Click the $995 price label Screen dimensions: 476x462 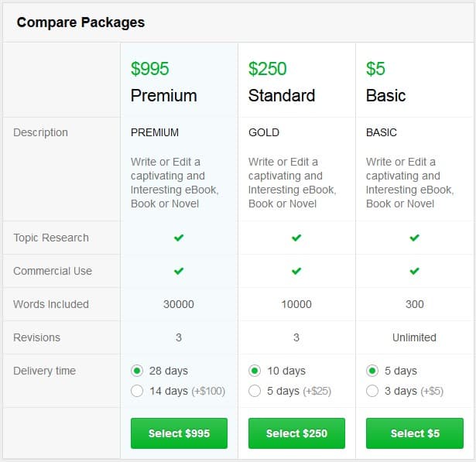pos(149,69)
